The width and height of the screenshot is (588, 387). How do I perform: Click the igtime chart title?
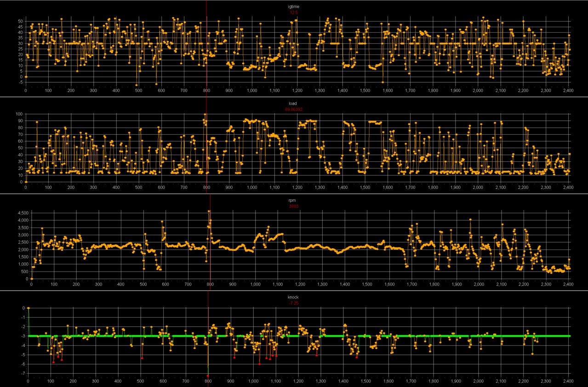(x=294, y=7)
